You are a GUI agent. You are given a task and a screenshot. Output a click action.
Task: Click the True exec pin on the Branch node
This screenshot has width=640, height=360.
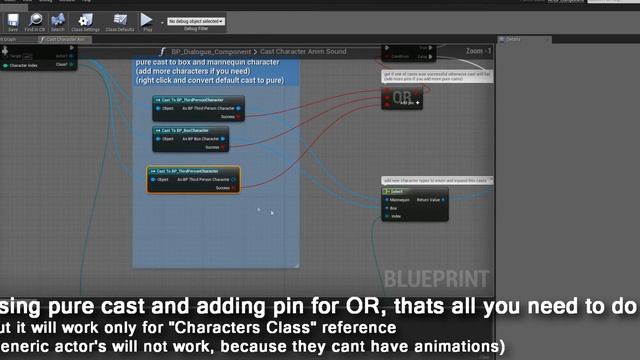[430, 48]
